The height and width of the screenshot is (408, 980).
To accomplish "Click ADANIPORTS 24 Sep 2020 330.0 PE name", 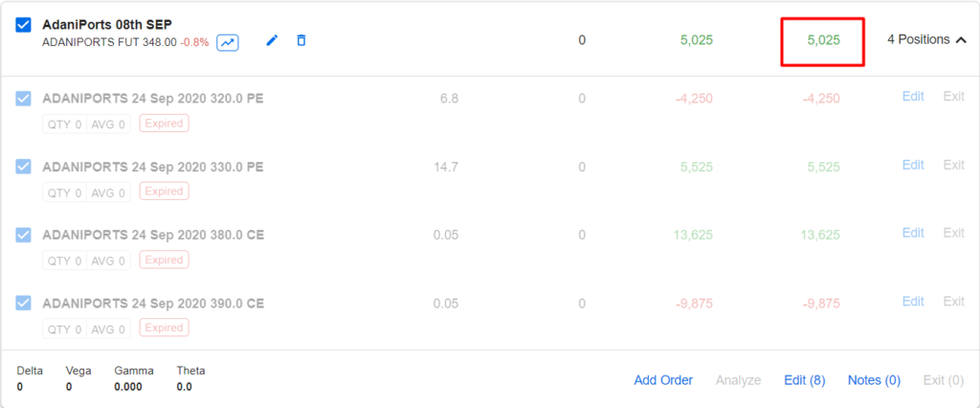I will (153, 167).
